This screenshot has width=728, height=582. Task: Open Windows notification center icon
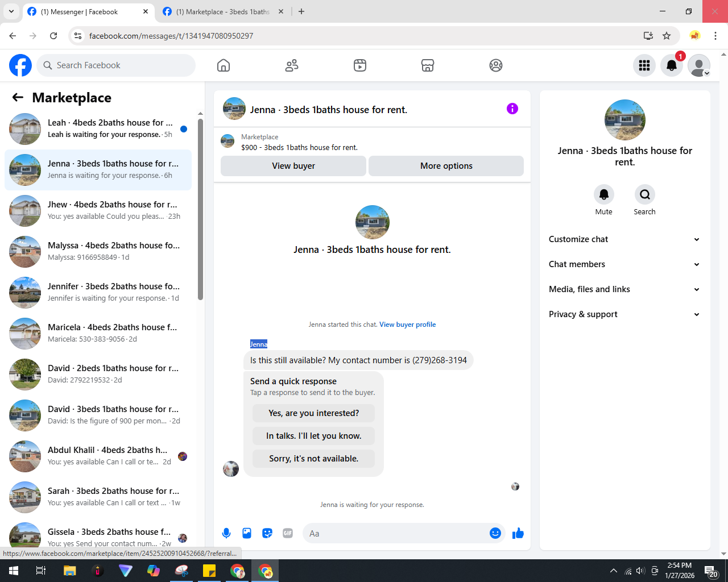pos(711,571)
